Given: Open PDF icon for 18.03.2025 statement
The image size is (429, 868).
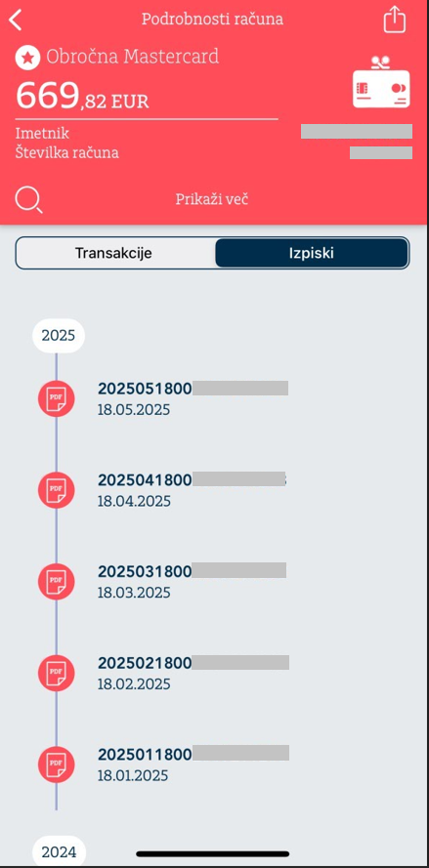Looking at the screenshot, I should point(56,581).
